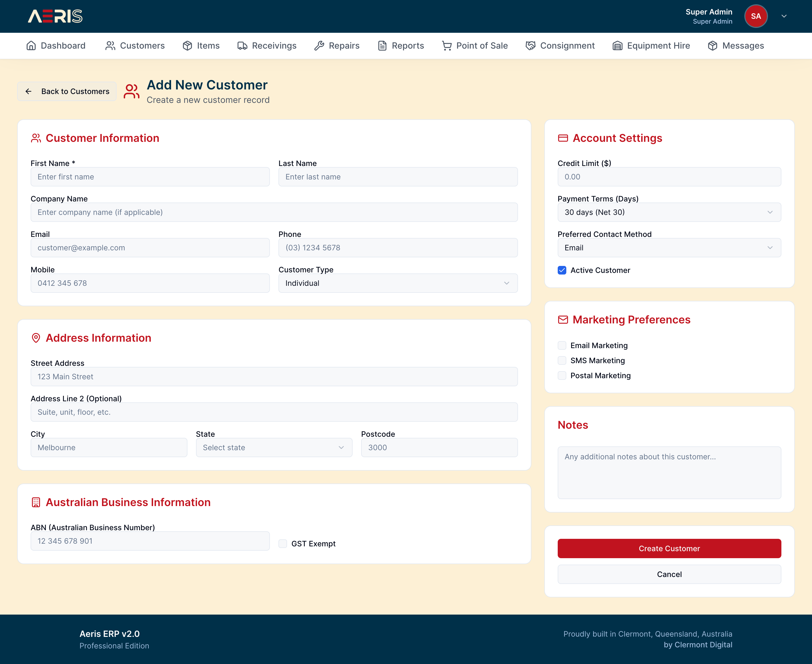Enable Email Marketing checkbox
This screenshot has height=664, width=812.
(562, 345)
